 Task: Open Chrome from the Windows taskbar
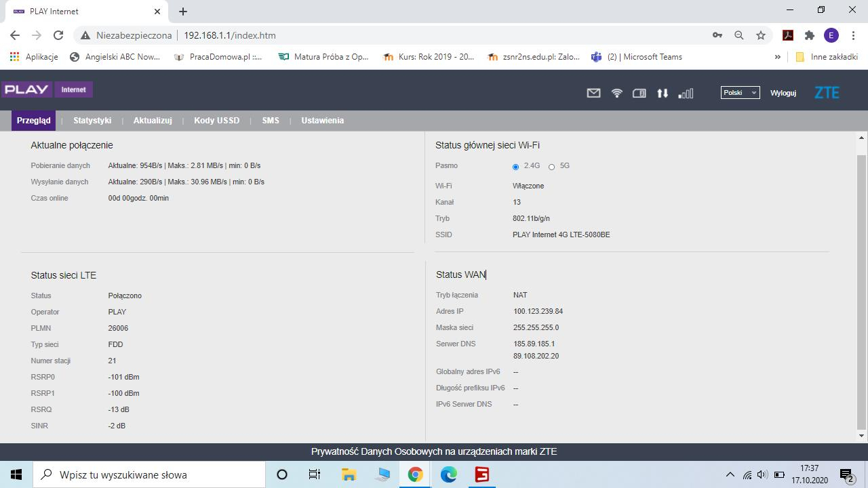click(415, 474)
